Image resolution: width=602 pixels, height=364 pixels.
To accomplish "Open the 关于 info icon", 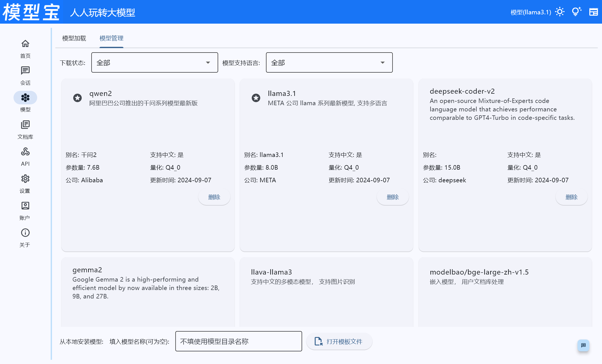I will click(25, 233).
